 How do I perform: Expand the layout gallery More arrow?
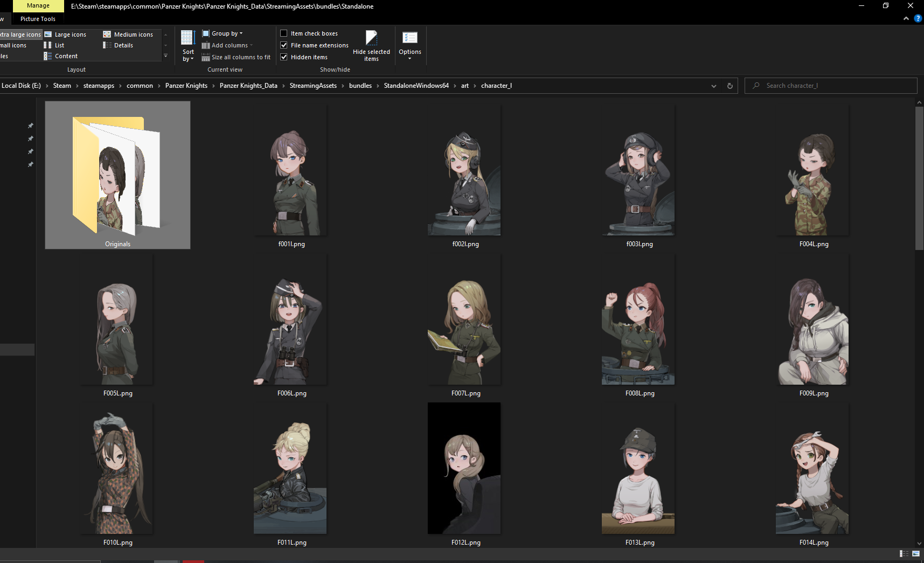coord(165,56)
